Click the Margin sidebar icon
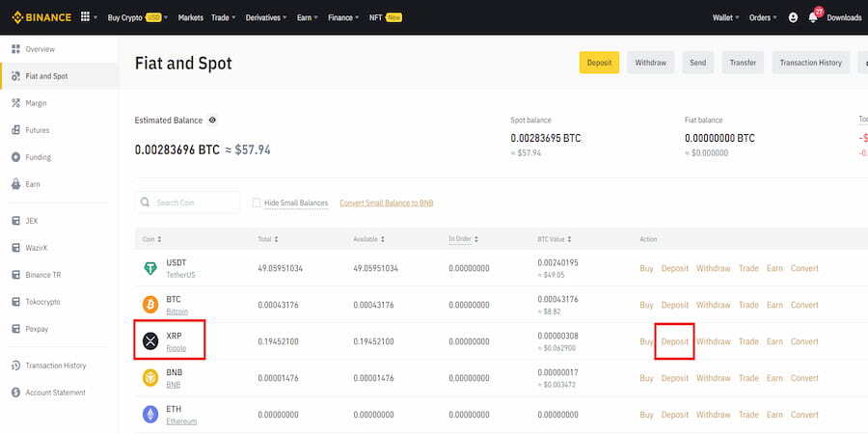Viewport: 868px width, 434px height. [x=16, y=103]
